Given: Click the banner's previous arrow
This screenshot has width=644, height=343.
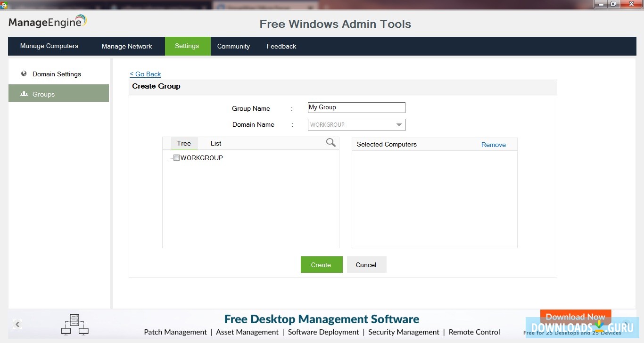Looking at the screenshot, I should point(17,324).
